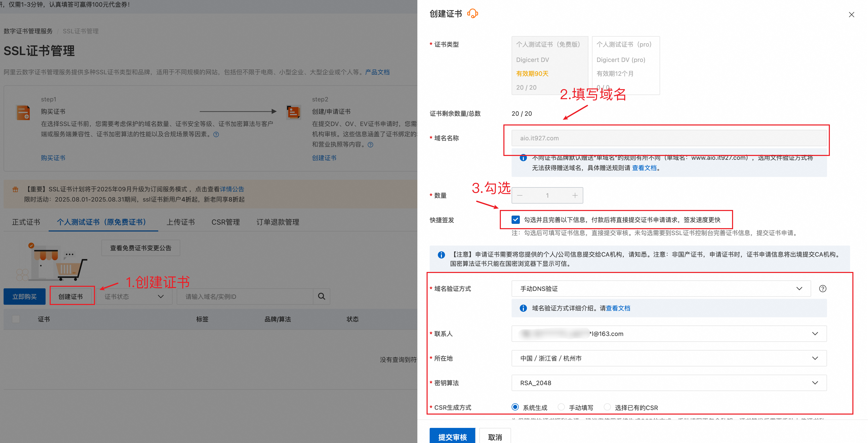This screenshot has height=443, width=868.
Task: Click the step2 创建/申请证书 icon
Action: [293, 112]
